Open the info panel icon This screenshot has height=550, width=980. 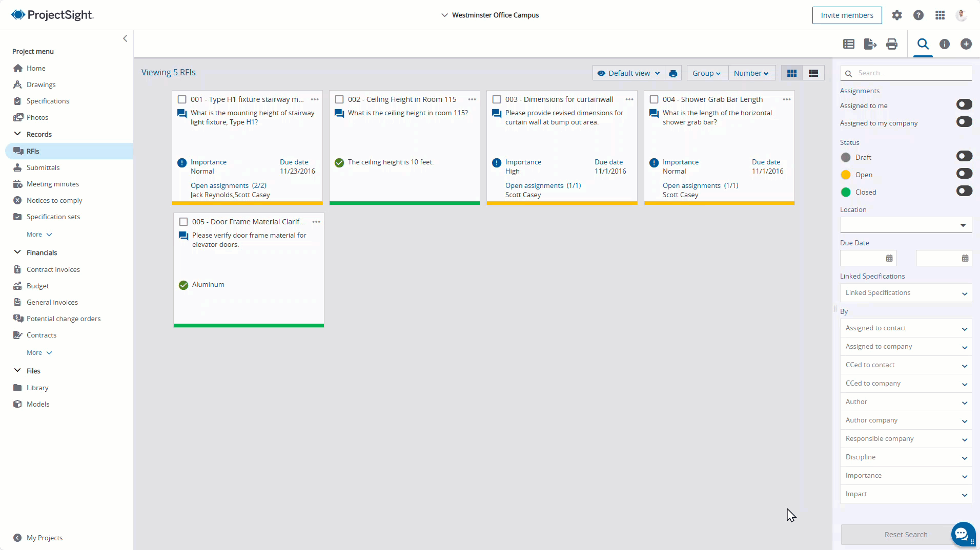pos(944,44)
